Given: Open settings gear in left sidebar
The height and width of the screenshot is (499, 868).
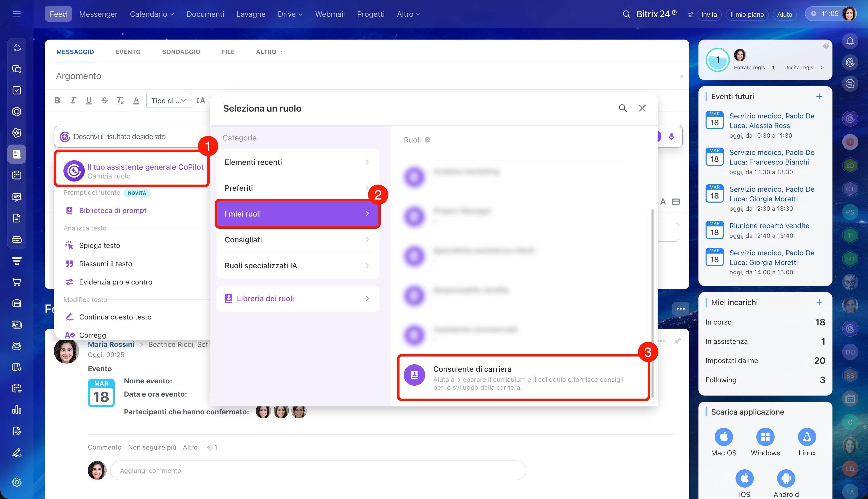Looking at the screenshot, I should click(x=16, y=482).
